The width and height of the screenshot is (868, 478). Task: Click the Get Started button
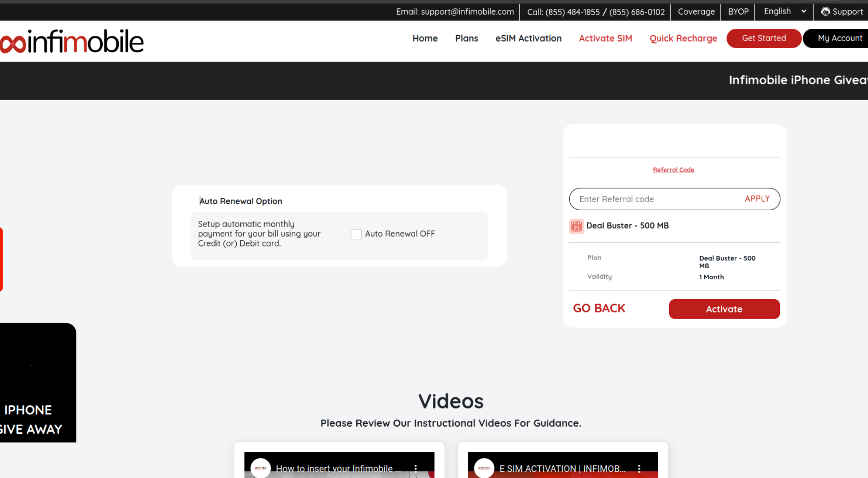coord(764,39)
